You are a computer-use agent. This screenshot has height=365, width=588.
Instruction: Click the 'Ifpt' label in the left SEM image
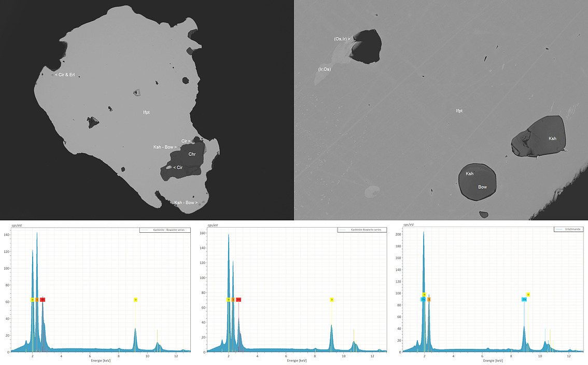[x=146, y=111]
